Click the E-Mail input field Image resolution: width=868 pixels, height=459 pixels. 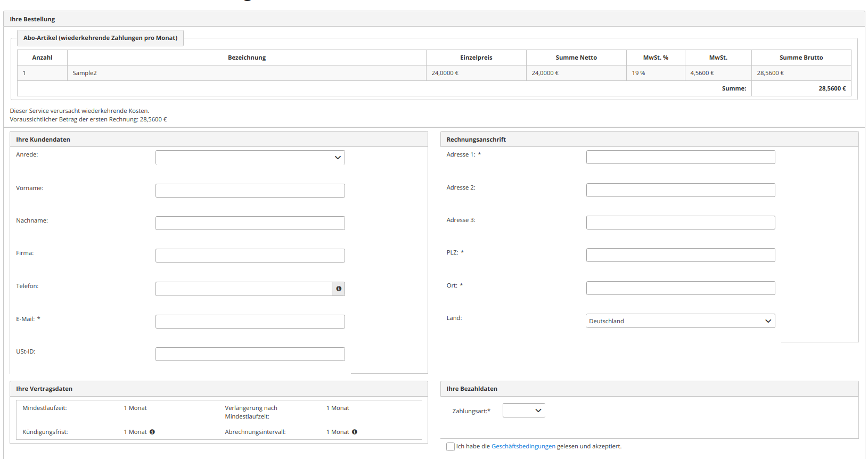tap(250, 322)
